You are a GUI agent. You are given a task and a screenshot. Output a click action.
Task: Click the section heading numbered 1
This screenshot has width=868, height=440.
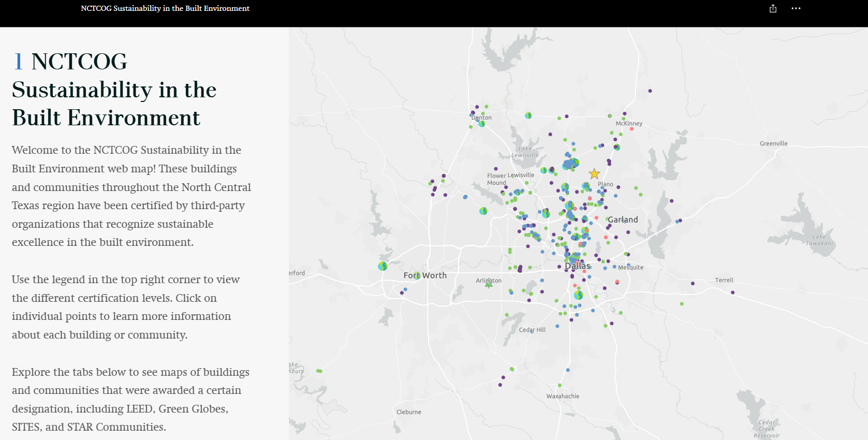click(x=114, y=90)
